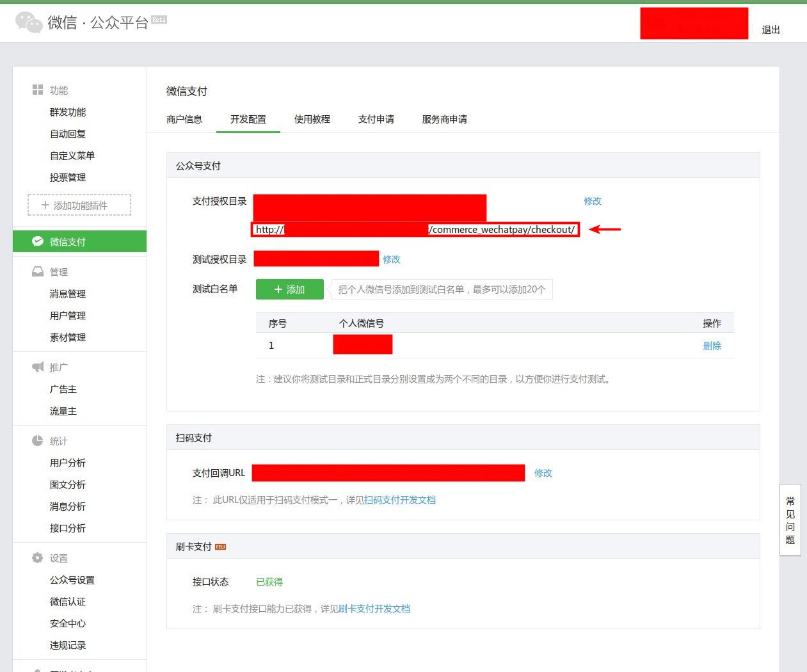Click the 公众号支付 section header
The height and width of the screenshot is (672, 807).
(x=198, y=166)
